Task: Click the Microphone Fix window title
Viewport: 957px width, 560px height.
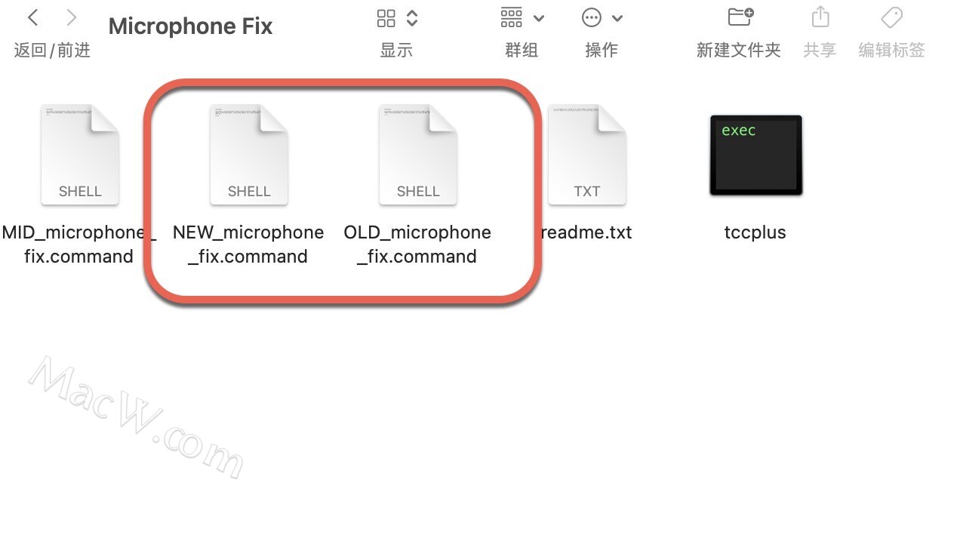Action: tap(190, 26)
